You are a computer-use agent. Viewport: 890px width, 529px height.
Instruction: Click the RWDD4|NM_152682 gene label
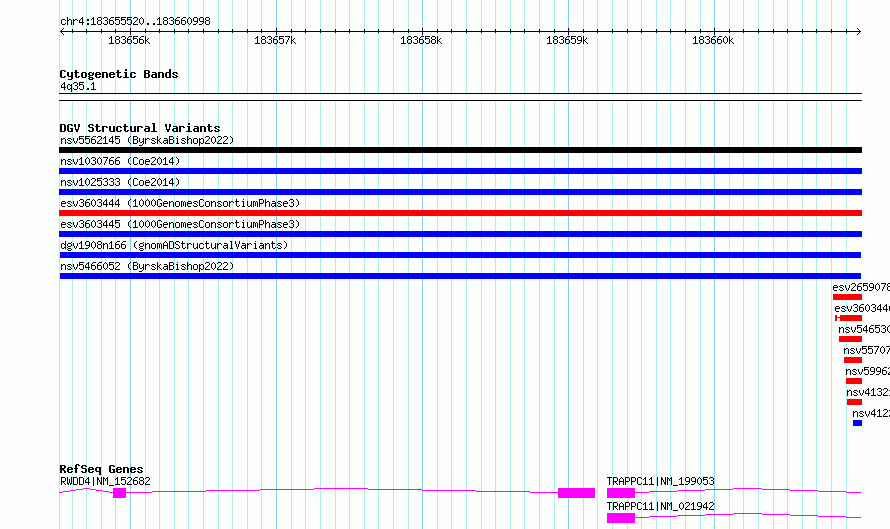pyautogui.click(x=106, y=481)
